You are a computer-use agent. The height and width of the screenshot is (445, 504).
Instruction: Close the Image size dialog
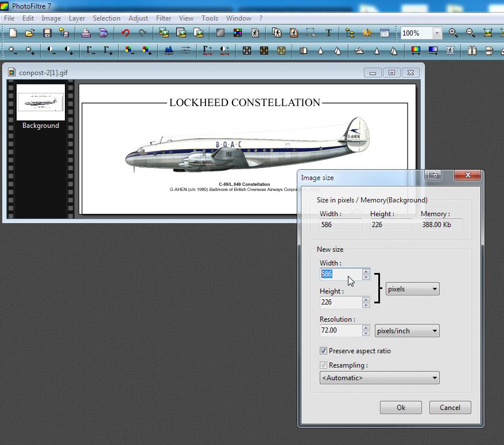(x=468, y=175)
